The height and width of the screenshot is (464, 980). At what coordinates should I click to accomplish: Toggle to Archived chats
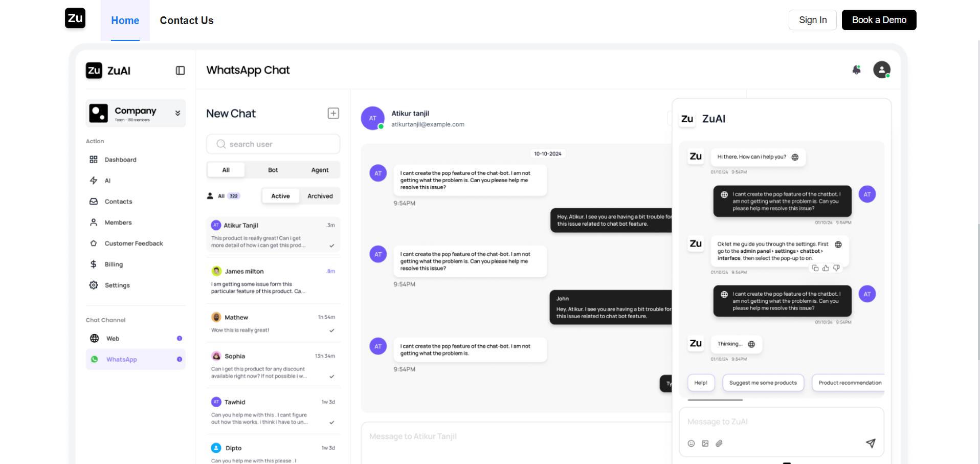pyautogui.click(x=320, y=196)
